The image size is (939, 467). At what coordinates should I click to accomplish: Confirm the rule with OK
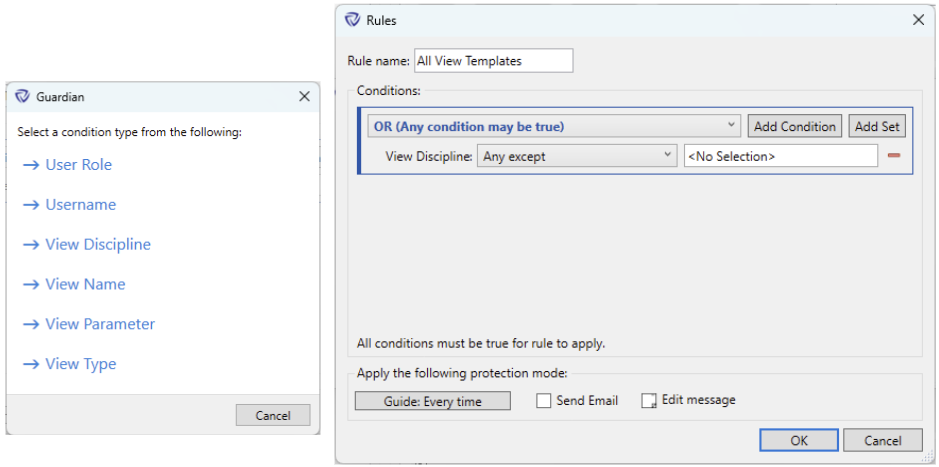[799, 441]
